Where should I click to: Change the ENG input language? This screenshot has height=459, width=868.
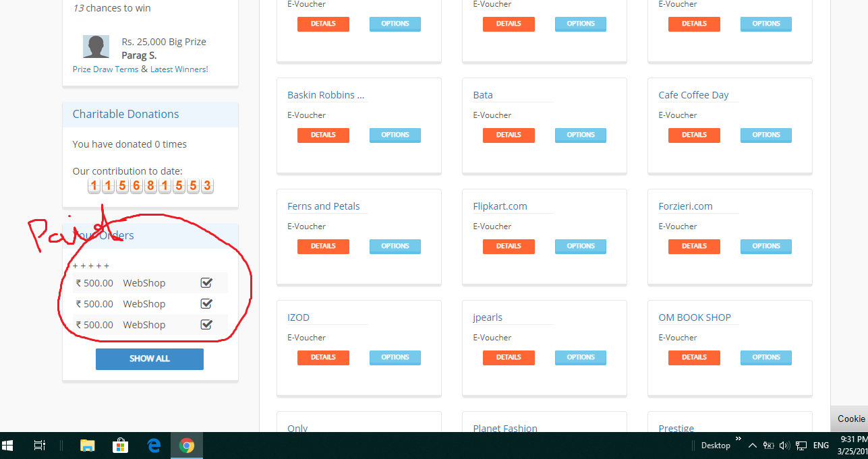tap(821, 446)
